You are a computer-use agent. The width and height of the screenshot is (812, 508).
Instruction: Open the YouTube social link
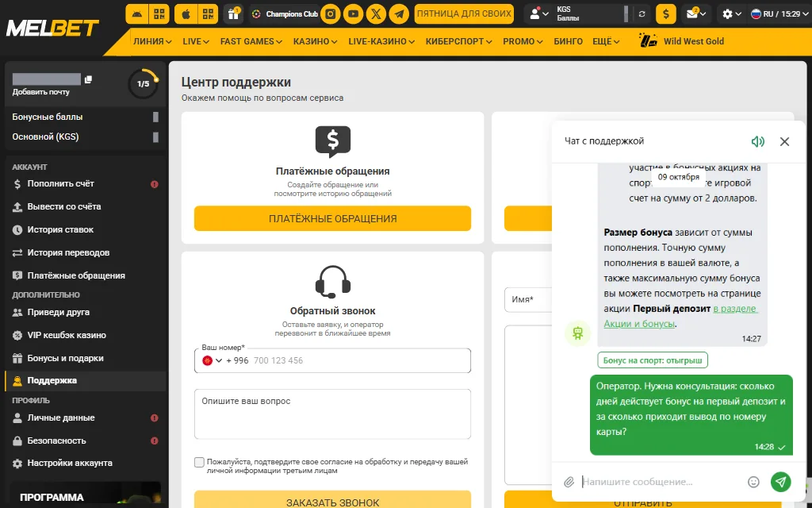[x=353, y=14]
